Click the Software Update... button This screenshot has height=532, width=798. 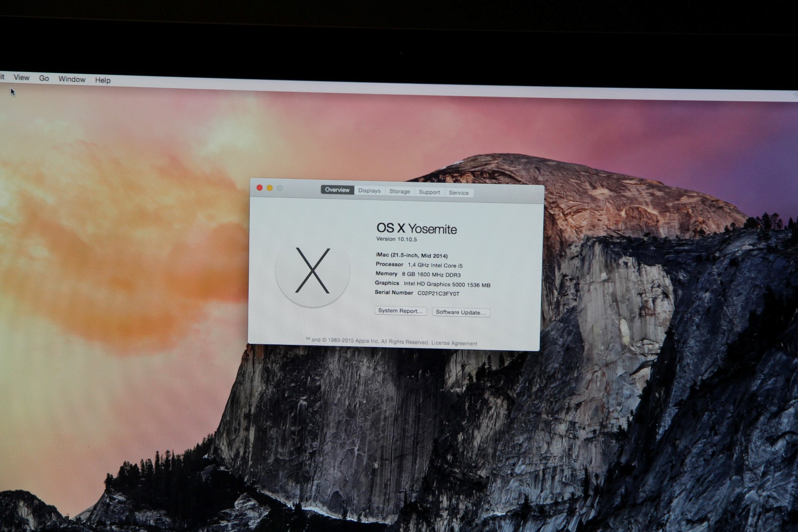[x=461, y=312]
